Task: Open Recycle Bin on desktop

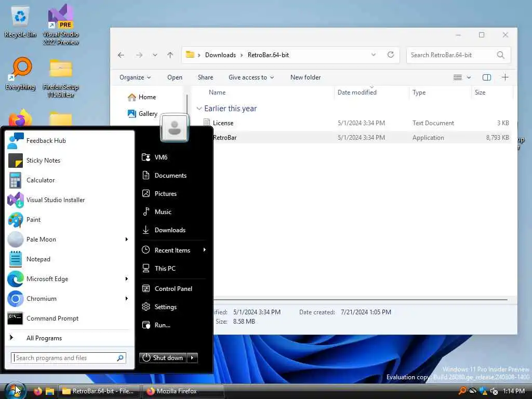Action: pos(20,22)
